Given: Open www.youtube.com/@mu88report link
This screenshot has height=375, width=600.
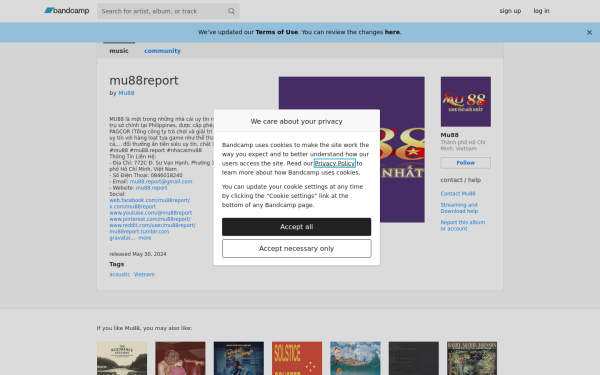Looking at the screenshot, I should tap(151, 213).
